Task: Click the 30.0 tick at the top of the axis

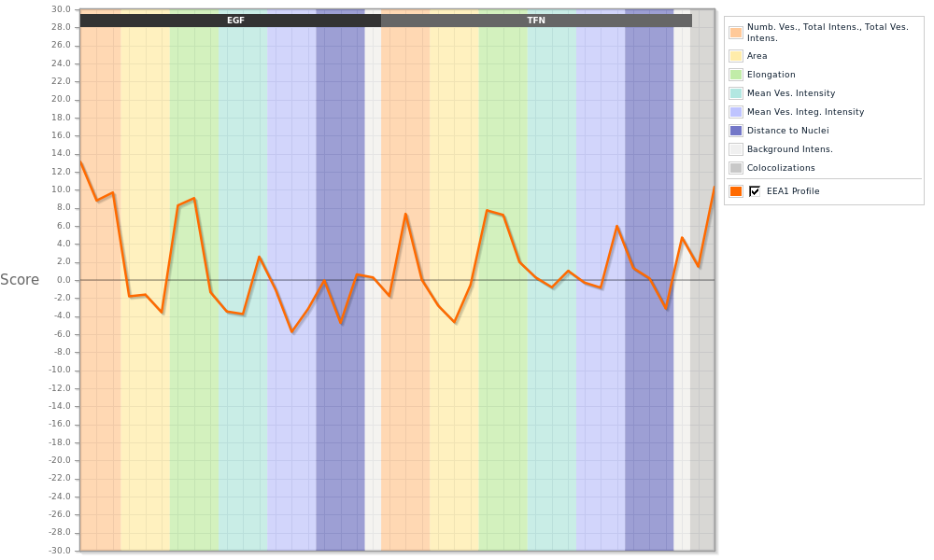Action: pyautogui.click(x=61, y=9)
